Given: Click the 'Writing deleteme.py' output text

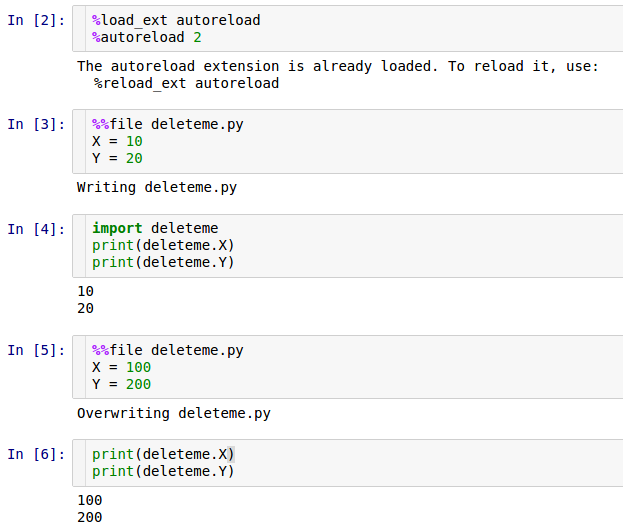Looking at the screenshot, I should 157,187.
